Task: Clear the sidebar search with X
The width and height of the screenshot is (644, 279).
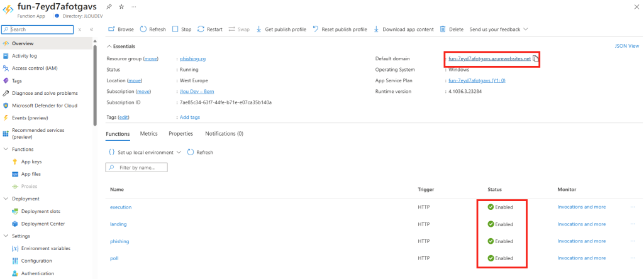Action: click(x=80, y=30)
